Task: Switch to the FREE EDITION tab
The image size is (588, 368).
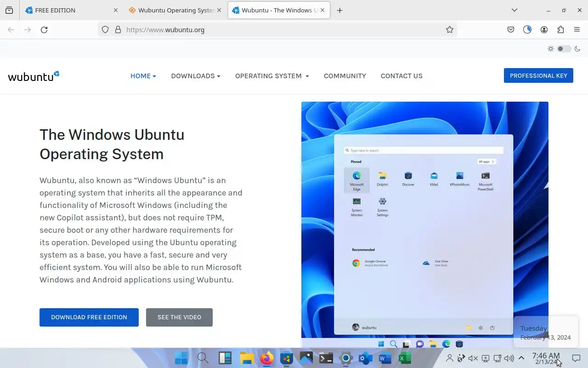Action: point(71,10)
